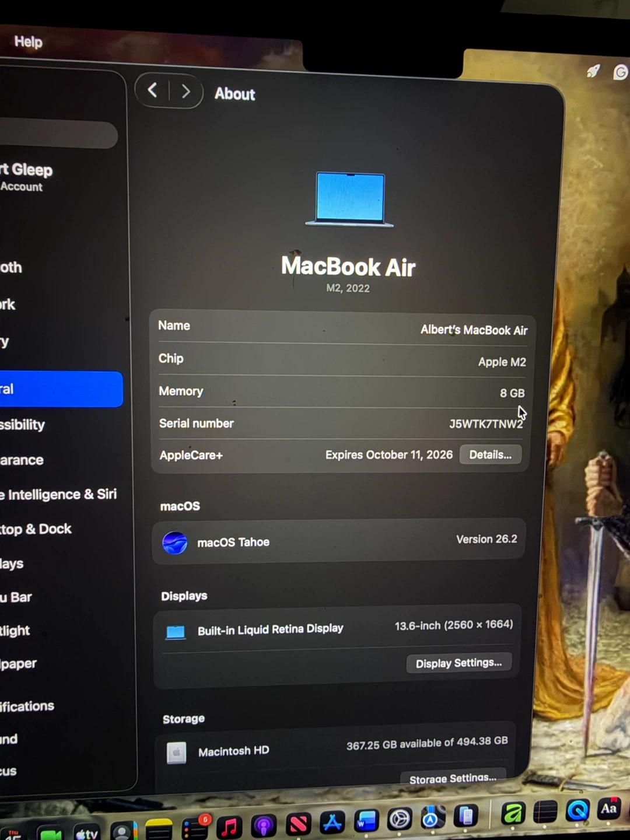Image resolution: width=630 pixels, height=840 pixels.
Task: Open Notes from the Dock
Action: click(159, 829)
